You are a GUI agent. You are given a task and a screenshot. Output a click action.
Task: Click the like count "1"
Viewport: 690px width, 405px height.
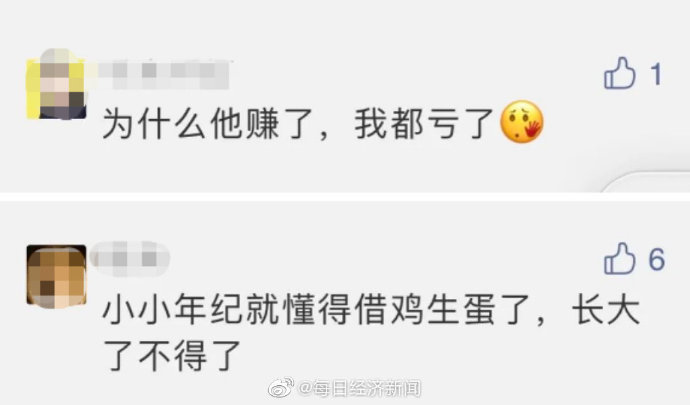[x=656, y=74]
